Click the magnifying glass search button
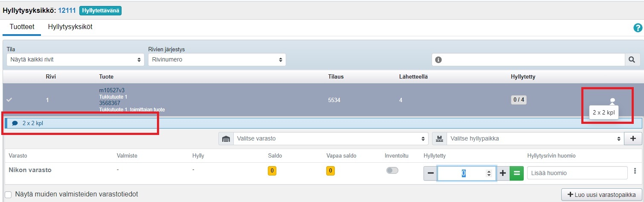The width and height of the screenshot is (644, 202). click(x=632, y=60)
